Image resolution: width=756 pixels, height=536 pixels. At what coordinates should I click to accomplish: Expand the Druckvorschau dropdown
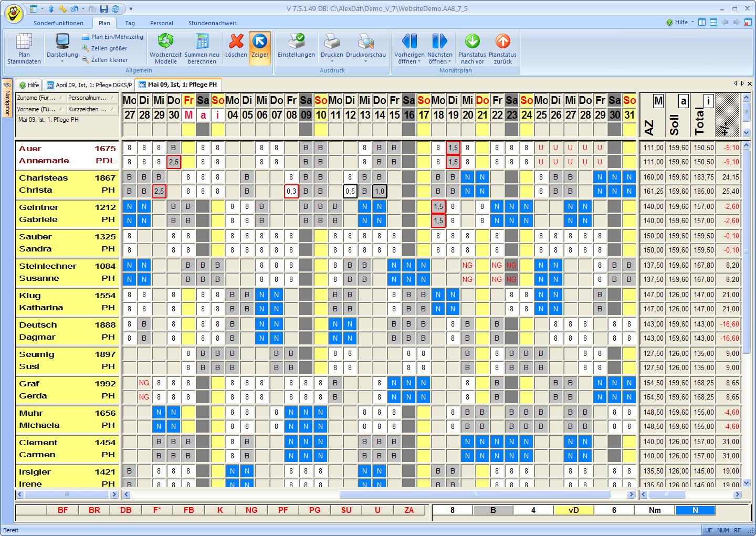(366, 61)
